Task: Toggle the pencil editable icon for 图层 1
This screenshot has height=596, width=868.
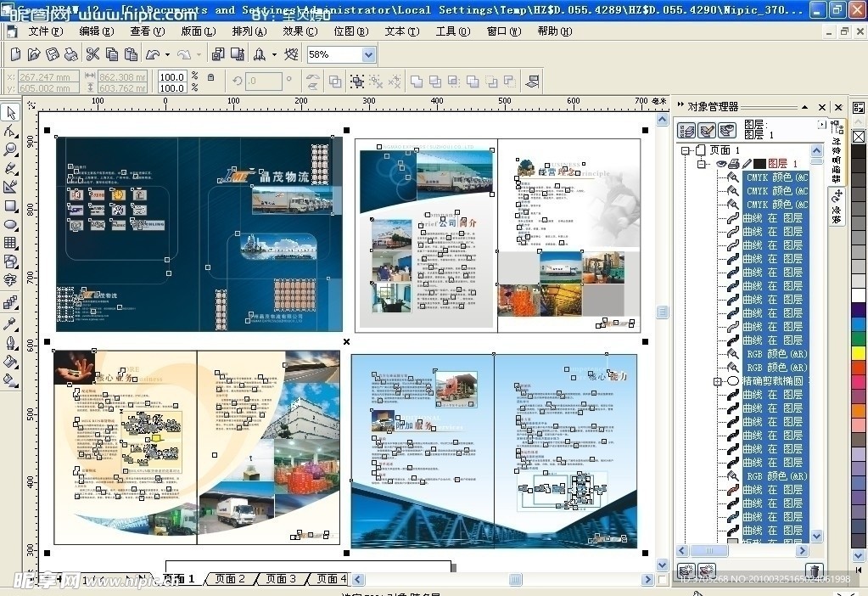Action: [x=747, y=164]
